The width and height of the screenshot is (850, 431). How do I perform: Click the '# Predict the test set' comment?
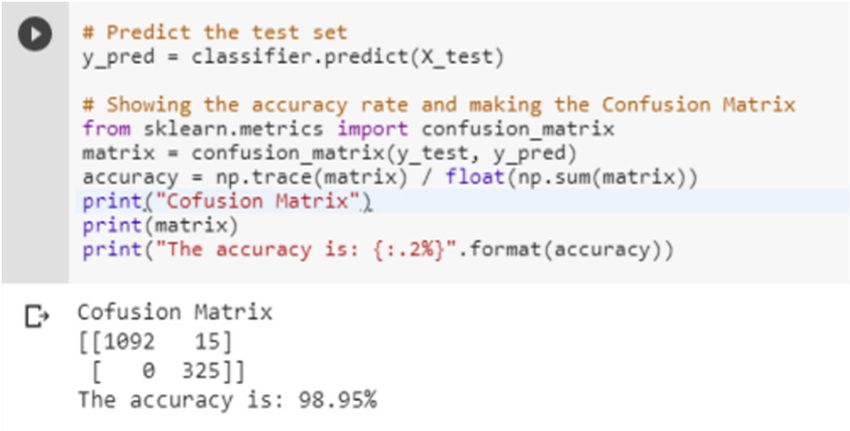click(x=215, y=33)
